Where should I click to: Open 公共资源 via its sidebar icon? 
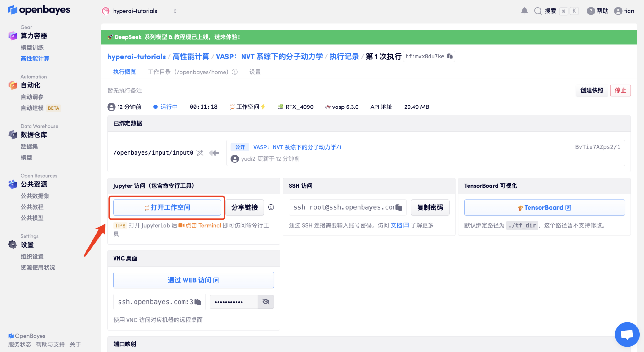coord(13,184)
